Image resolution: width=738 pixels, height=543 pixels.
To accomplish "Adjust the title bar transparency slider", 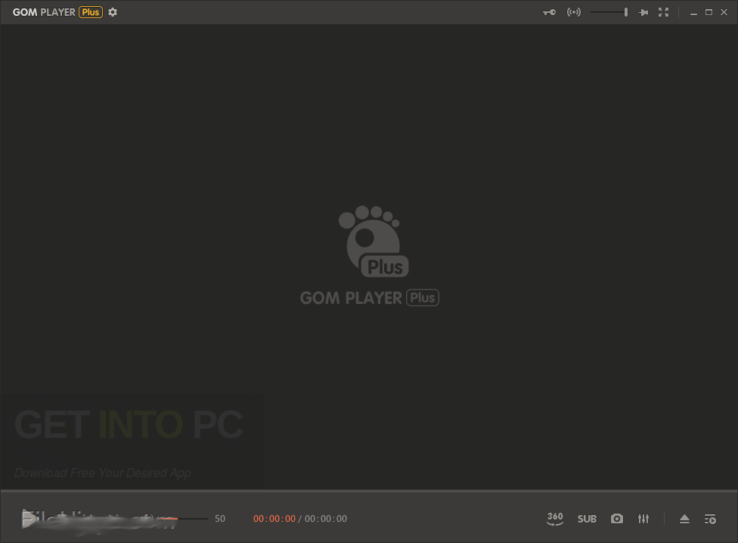I will coord(609,12).
